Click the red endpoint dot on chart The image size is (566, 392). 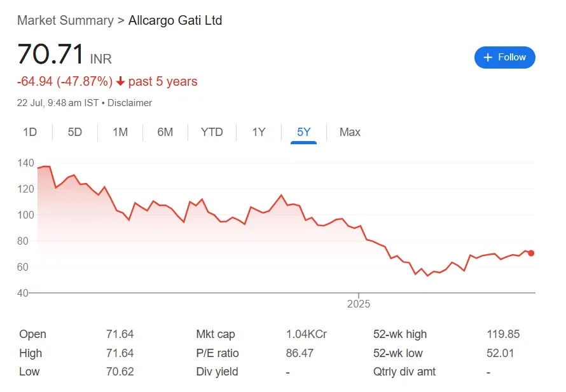pyautogui.click(x=531, y=253)
